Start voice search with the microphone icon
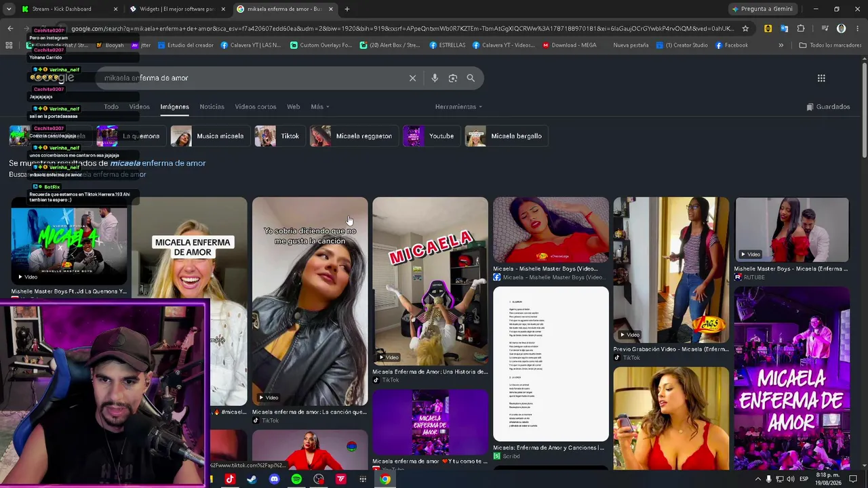Viewport: 868px width, 488px height. coord(435,78)
